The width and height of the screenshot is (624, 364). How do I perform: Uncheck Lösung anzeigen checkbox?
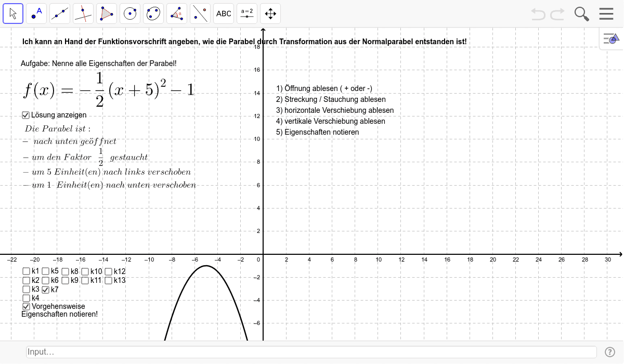click(x=26, y=115)
